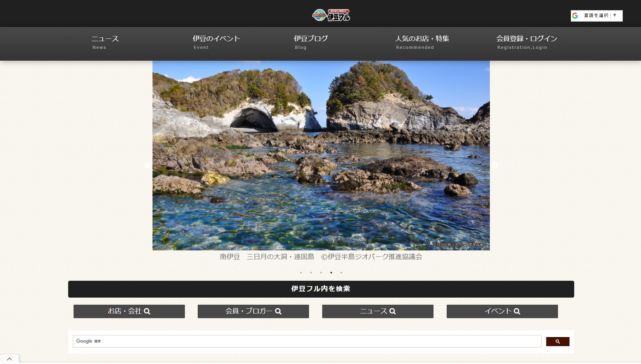This screenshot has height=364, width=641.
Task: Open the ニュース News menu
Action: [x=105, y=42]
